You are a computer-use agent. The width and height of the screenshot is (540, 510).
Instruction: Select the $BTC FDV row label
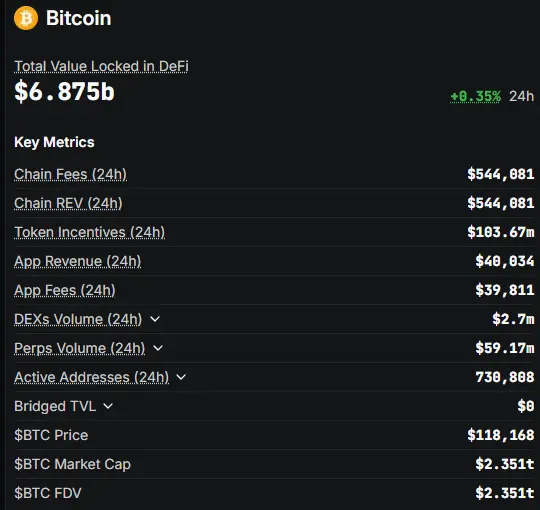click(x=48, y=493)
